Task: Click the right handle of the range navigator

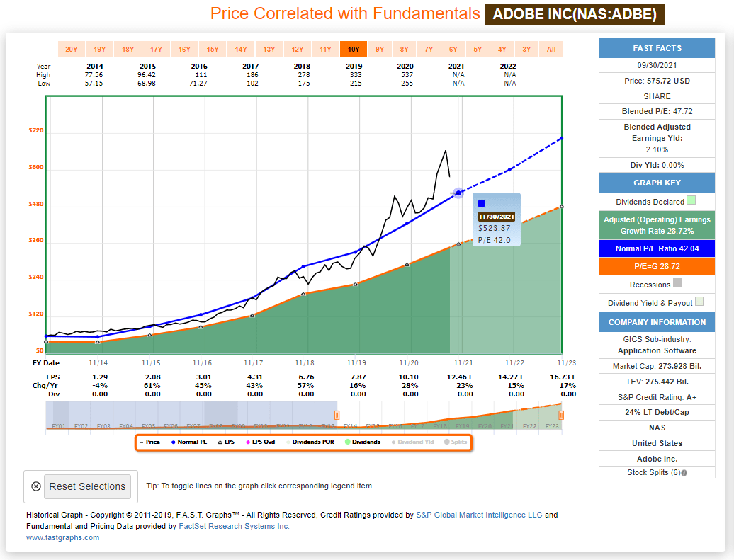Action: click(x=561, y=415)
